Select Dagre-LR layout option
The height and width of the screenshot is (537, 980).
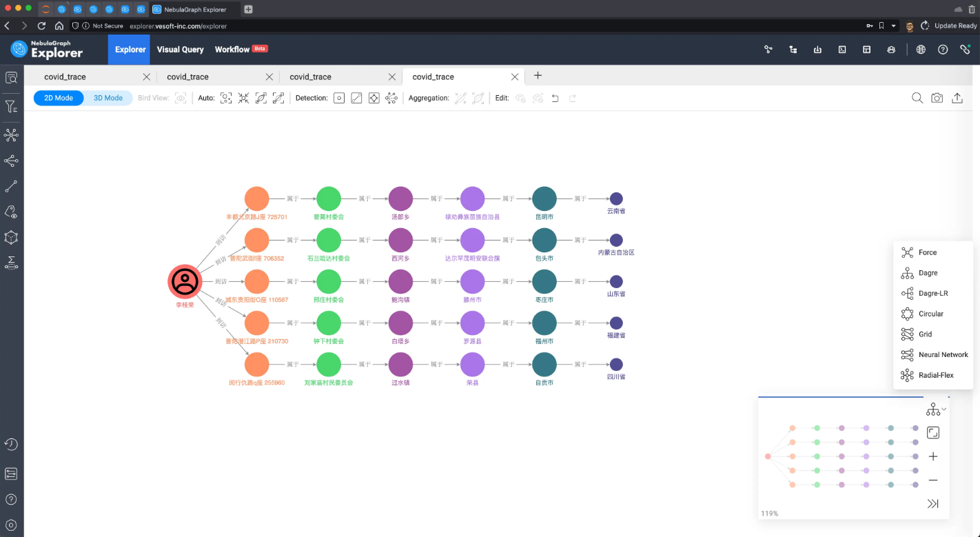click(x=932, y=293)
